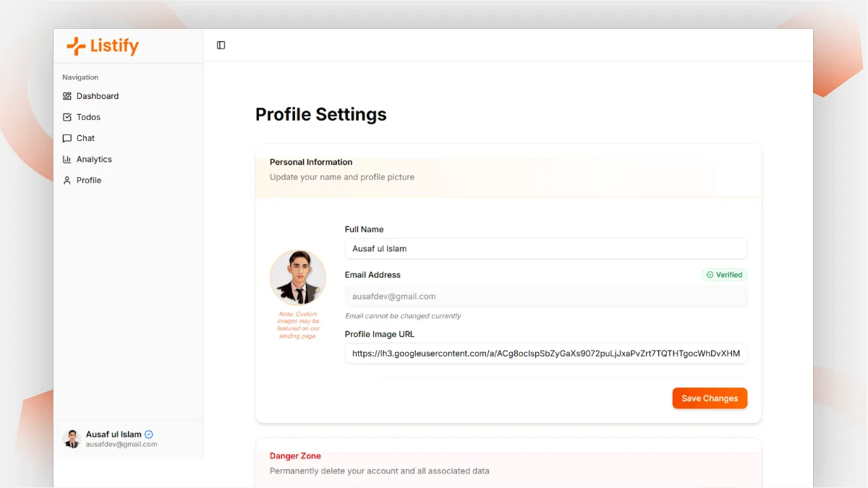Image resolution: width=868 pixels, height=488 pixels.
Task: Click the Dashboard grid icon
Action: [67, 96]
